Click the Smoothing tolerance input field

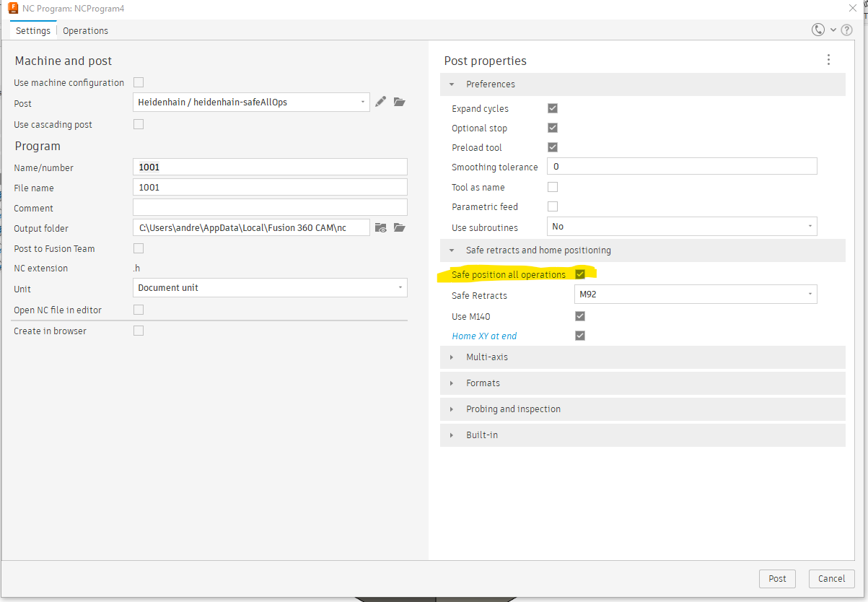[682, 166]
